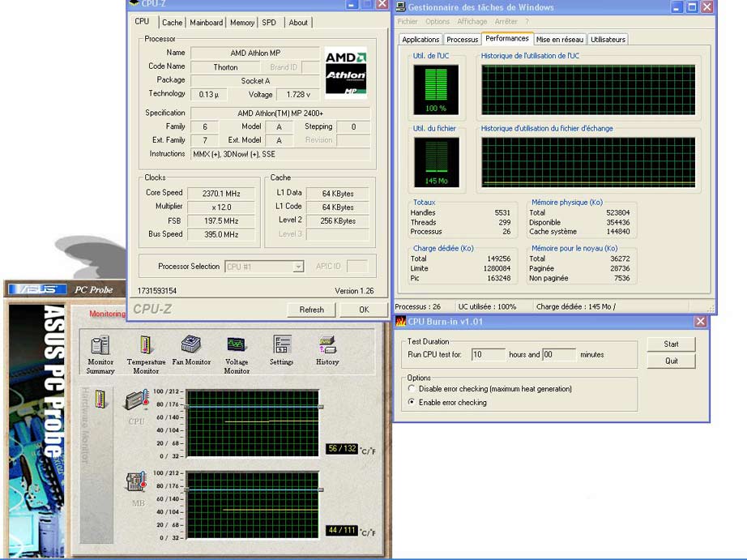Switch to the SPD tab in CPU-Z
The height and width of the screenshot is (560, 747).
269,23
